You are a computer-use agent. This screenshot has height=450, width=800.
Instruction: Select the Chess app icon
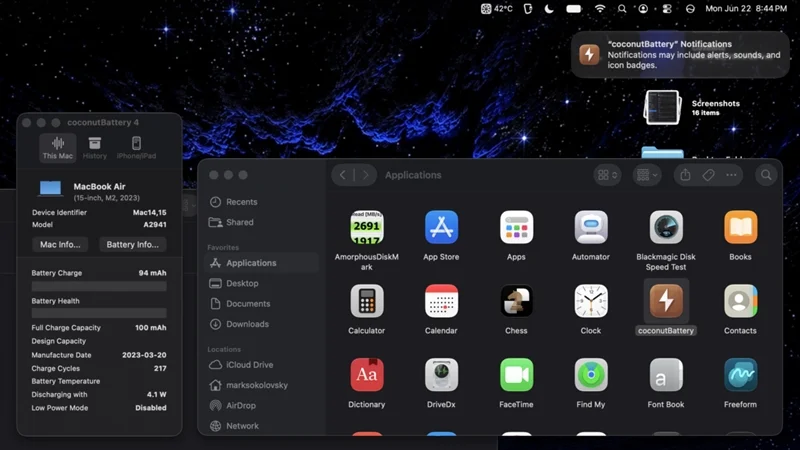pyautogui.click(x=516, y=301)
